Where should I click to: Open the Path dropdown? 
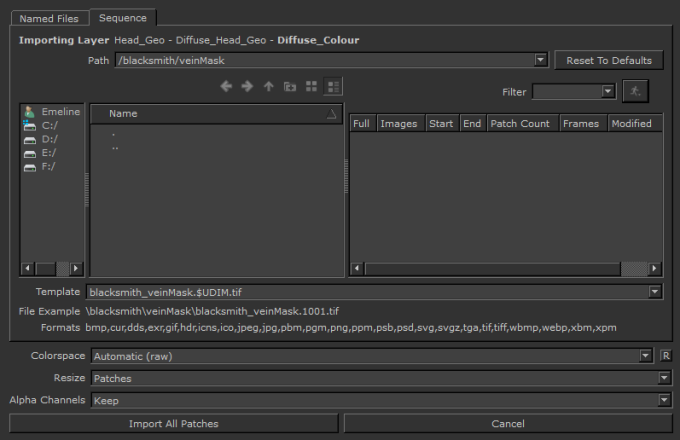coord(541,61)
